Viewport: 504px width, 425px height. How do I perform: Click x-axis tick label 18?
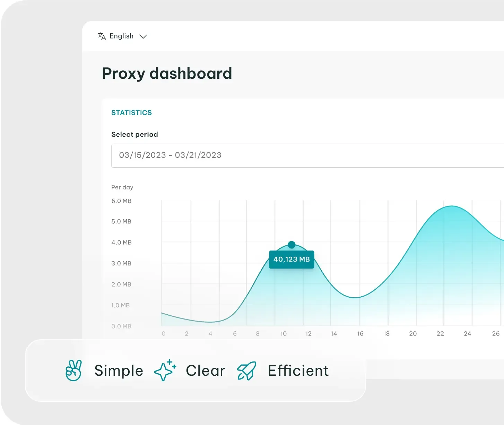tap(386, 334)
